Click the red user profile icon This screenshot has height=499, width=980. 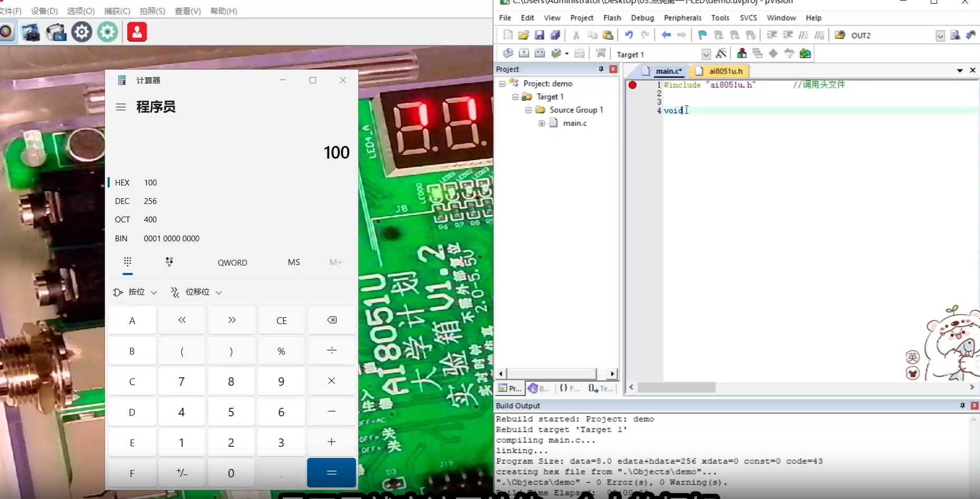click(x=137, y=32)
